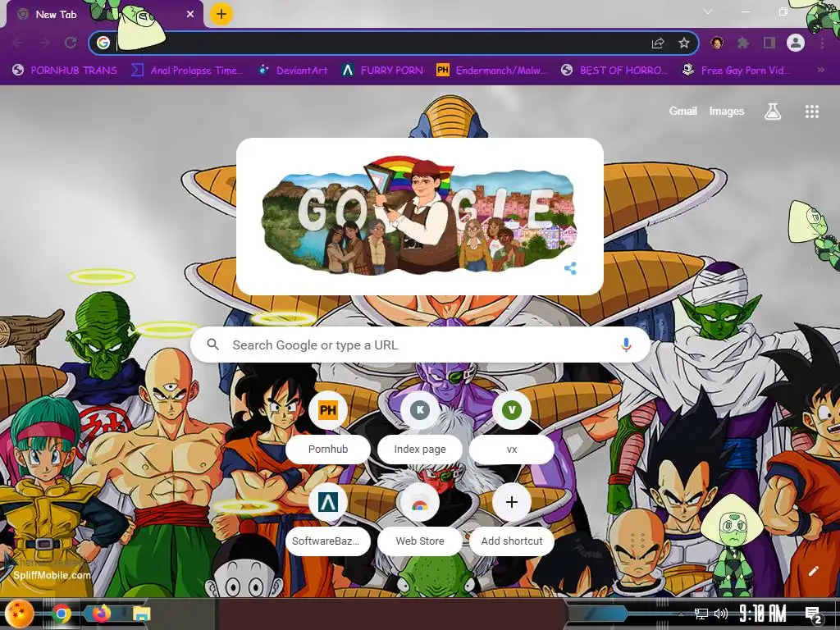The width and height of the screenshot is (840, 630).
Task: Open the Endermanch/Malw... bookmark
Action: [x=492, y=71]
